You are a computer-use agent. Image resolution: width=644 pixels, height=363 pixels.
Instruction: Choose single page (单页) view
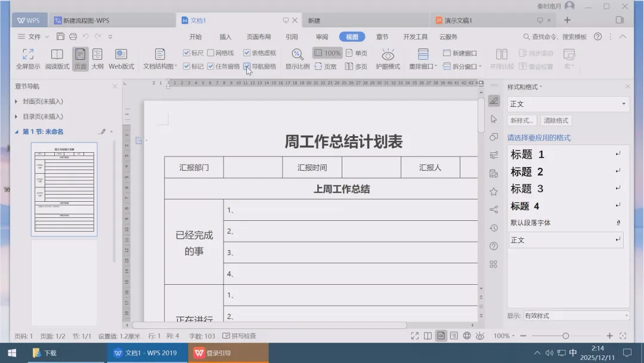(x=357, y=53)
